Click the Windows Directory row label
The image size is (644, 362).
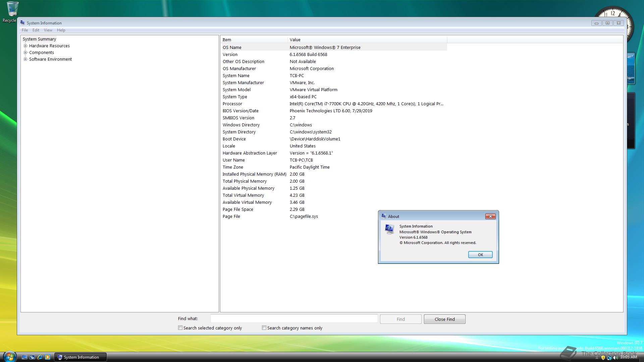coord(241,125)
